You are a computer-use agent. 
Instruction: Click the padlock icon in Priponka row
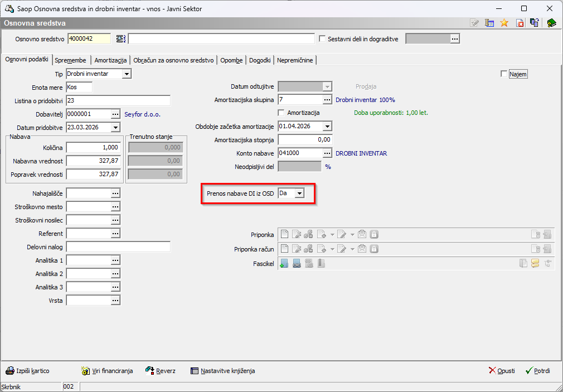click(374, 235)
